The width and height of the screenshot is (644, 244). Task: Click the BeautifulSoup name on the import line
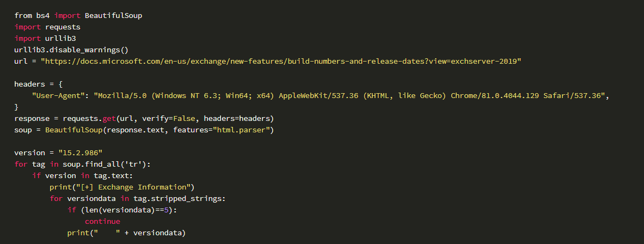point(113,16)
